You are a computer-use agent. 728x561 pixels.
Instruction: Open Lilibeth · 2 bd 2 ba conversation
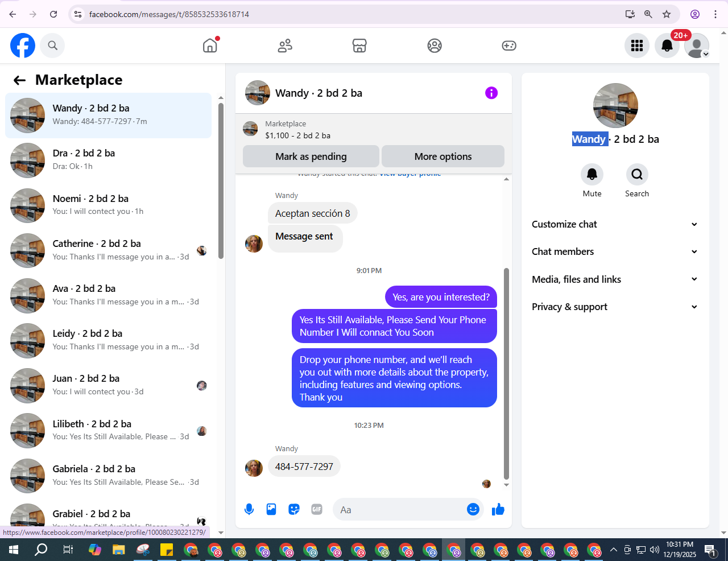(x=109, y=431)
